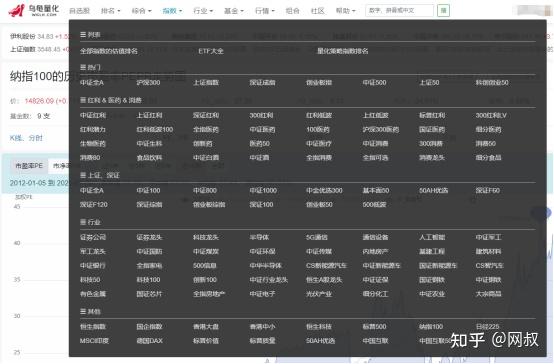Click the K线、分时 link

click(26, 138)
